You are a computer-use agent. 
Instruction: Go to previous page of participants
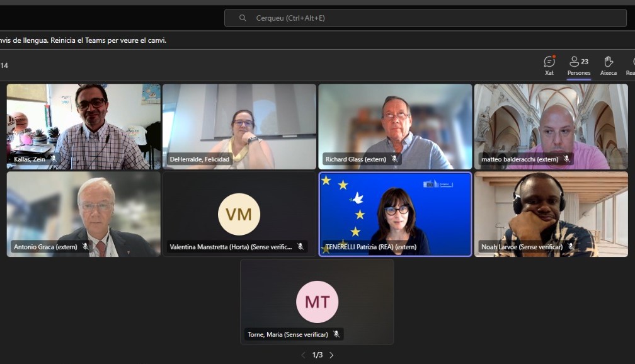pos(303,355)
